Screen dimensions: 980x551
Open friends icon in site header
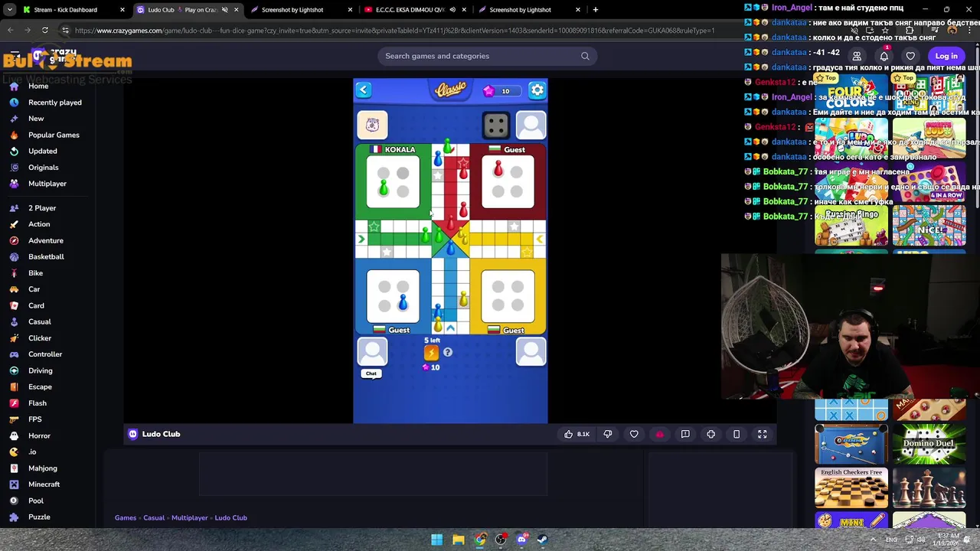[857, 56]
